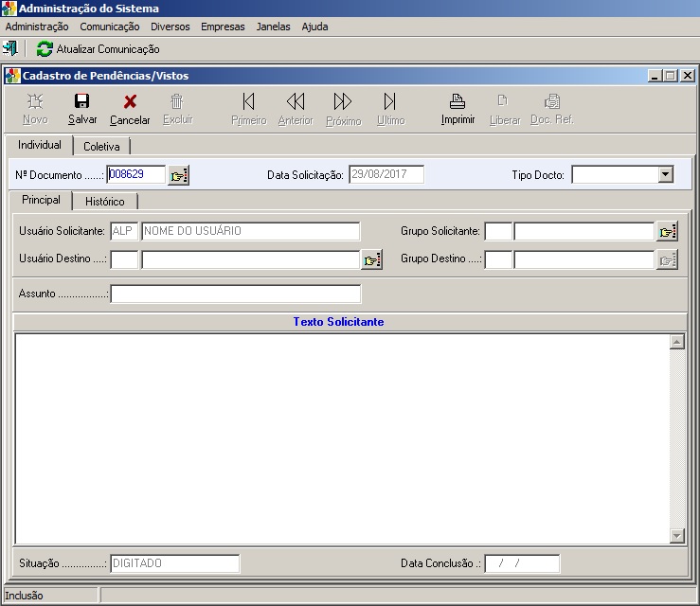Click the Data Conclusão date field
The height and width of the screenshot is (606, 700).
click(x=522, y=563)
